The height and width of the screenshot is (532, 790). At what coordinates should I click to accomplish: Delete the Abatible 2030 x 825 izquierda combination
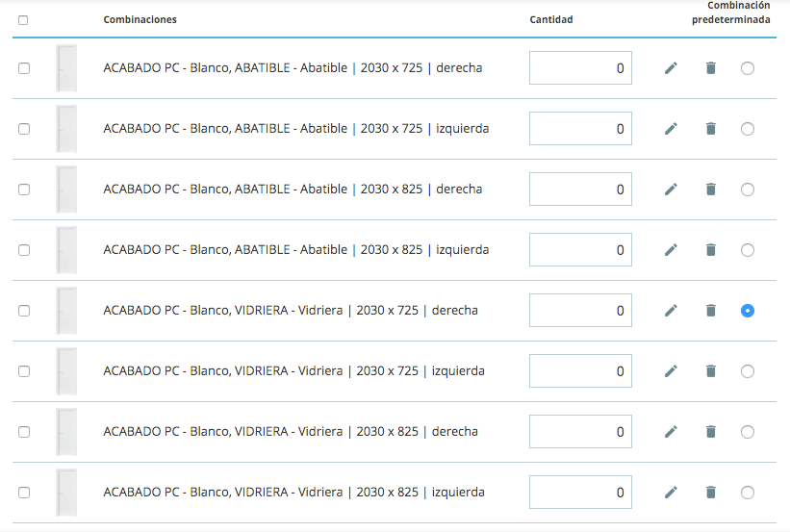tap(711, 250)
